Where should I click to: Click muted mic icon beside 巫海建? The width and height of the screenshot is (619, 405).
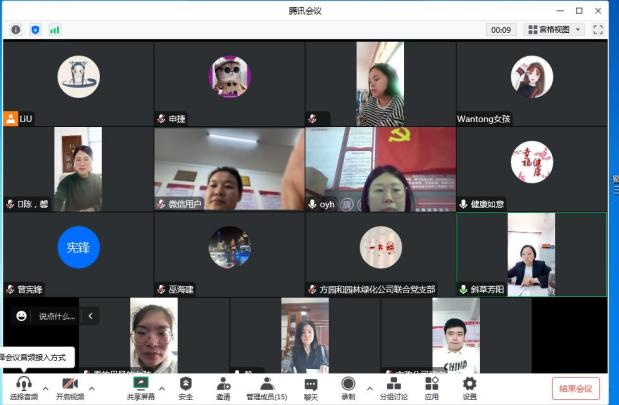pyautogui.click(x=161, y=289)
